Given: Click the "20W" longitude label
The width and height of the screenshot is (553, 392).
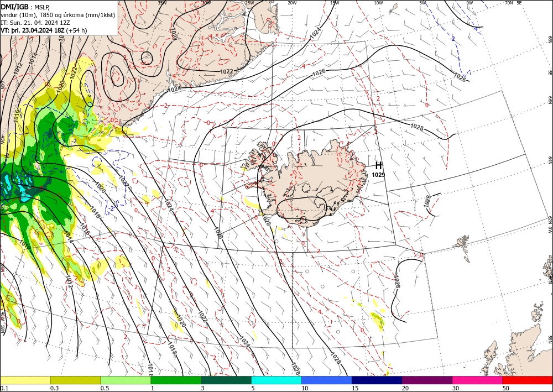Looking at the screenshot, I should tap(292, 3).
